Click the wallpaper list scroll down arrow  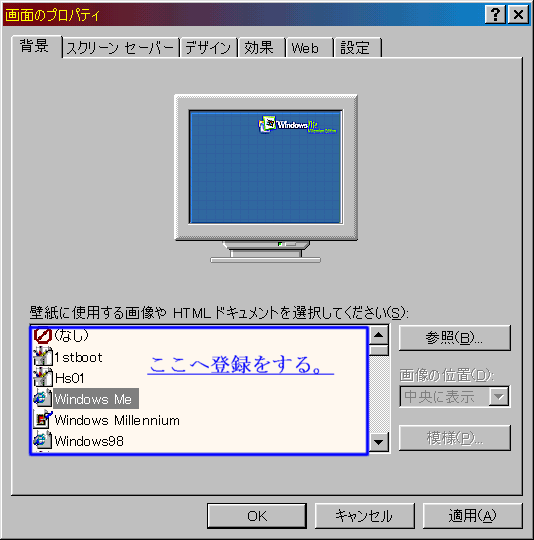click(x=379, y=442)
